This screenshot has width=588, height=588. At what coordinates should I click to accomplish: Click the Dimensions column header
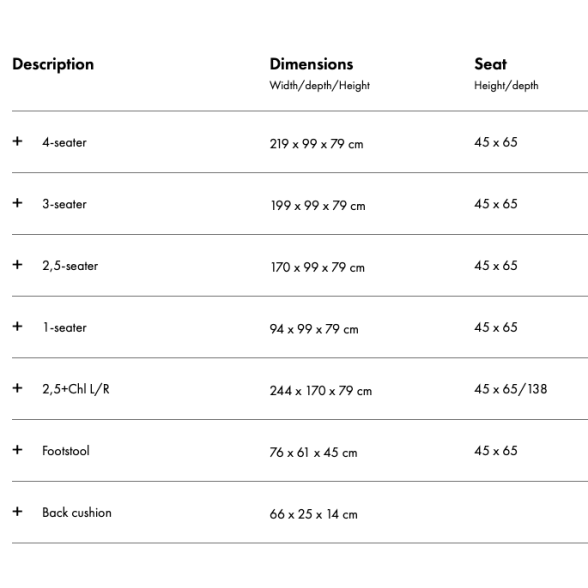point(311,64)
